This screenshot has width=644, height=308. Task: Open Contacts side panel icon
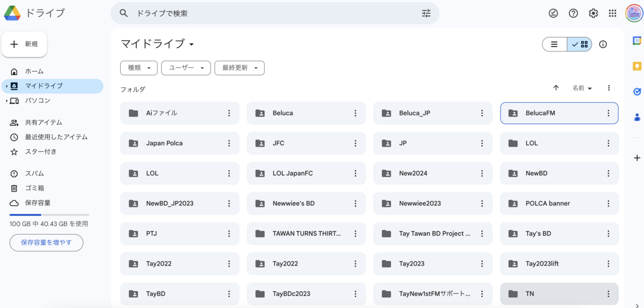coord(637,117)
